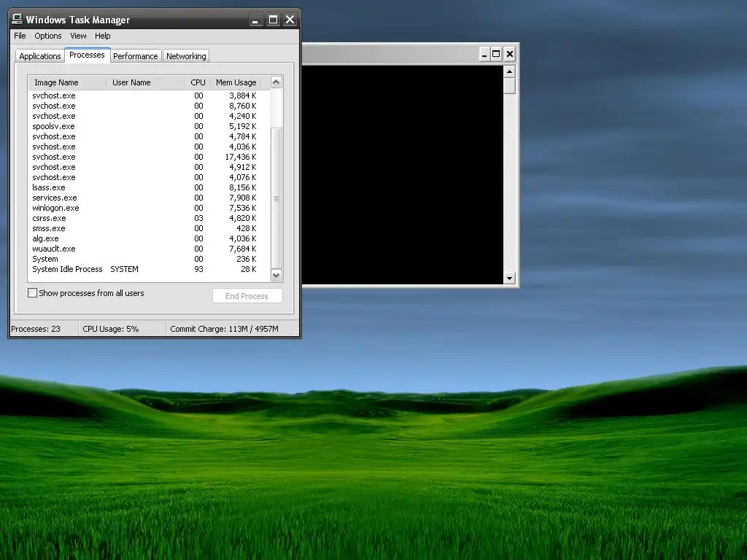Click the black window's scrollbar thumb
Viewport: 747px width, 560px height.
coord(509,86)
